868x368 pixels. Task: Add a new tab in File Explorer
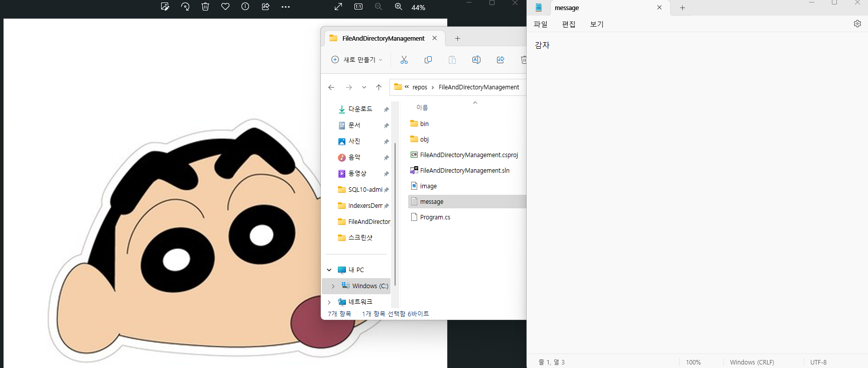[x=457, y=38]
